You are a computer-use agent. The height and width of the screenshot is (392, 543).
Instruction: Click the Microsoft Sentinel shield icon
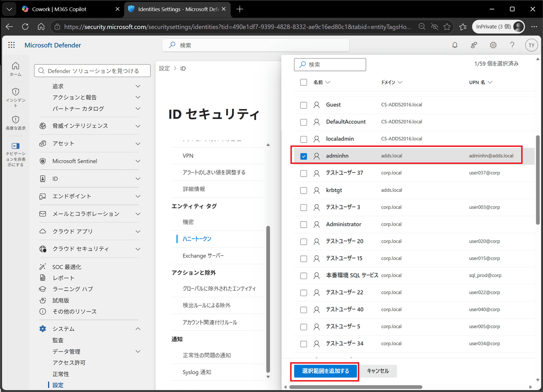point(43,161)
